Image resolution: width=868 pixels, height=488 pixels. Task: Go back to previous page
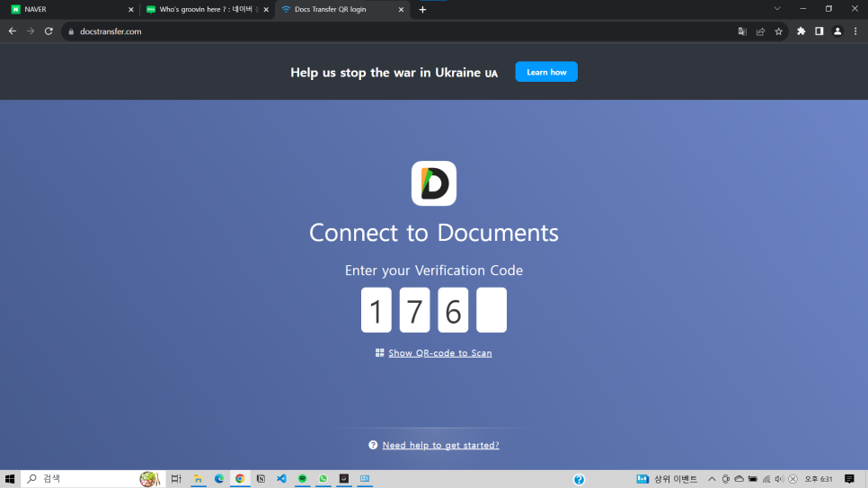tap(13, 31)
